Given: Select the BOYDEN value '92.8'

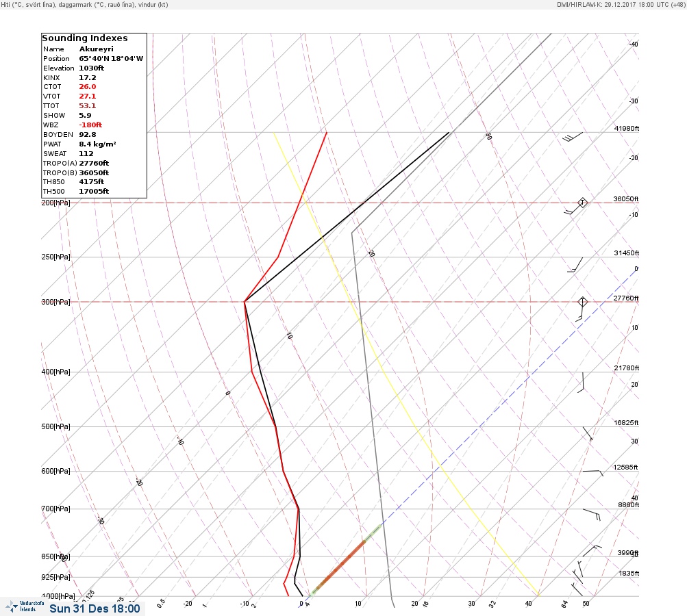Looking at the screenshot, I should pyautogui.click(x=87, y=135).
